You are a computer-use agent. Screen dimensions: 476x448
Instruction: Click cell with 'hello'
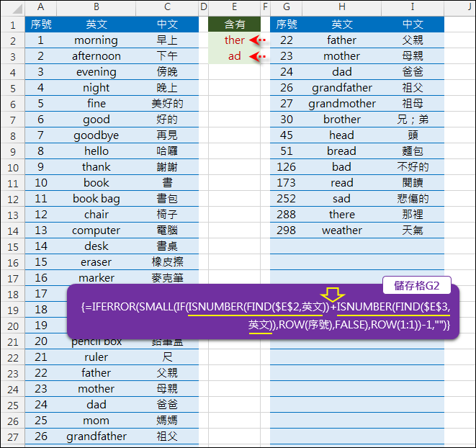(96, 151)
